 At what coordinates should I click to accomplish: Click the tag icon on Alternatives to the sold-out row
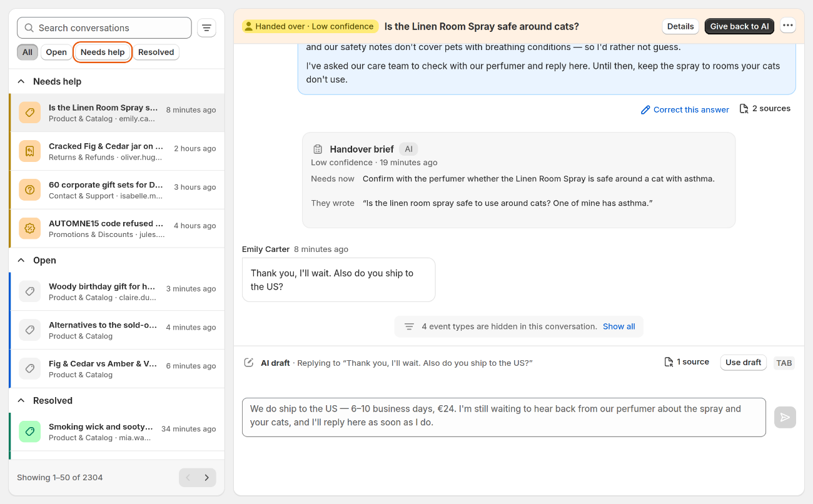click(29, 330)
